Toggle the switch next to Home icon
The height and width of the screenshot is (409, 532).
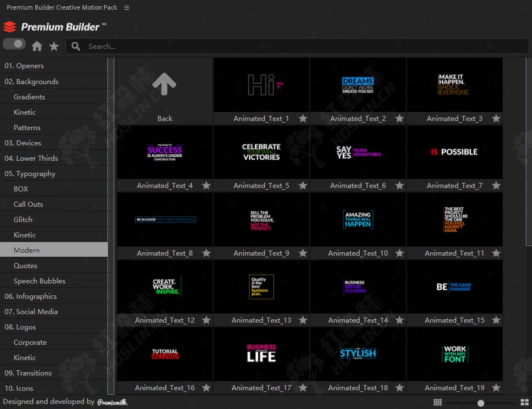tap(14, 44)
